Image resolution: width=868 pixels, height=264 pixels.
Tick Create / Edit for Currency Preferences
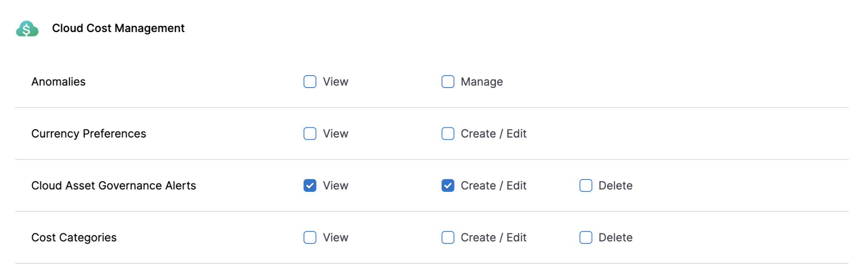448,134
